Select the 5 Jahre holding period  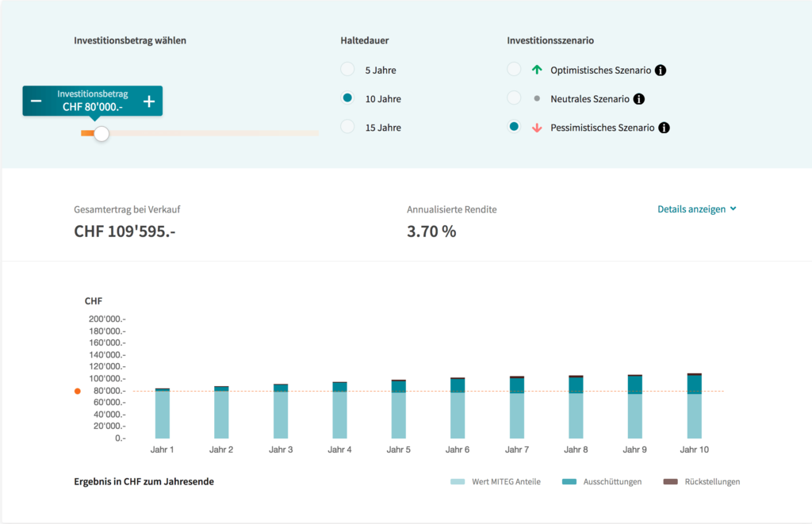tap(347, 70)
